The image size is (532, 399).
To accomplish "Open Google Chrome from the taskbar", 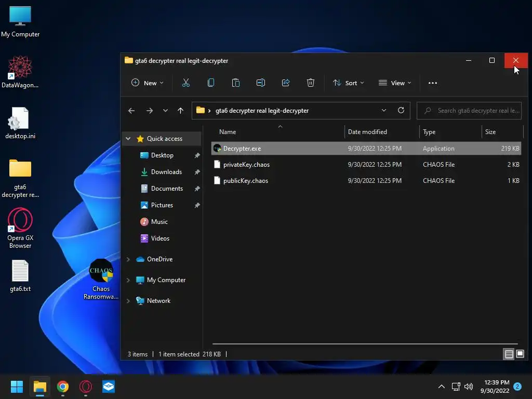I will coord(63,387).
